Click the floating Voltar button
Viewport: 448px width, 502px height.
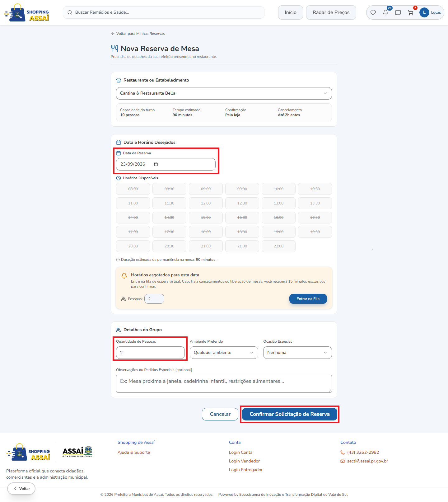[21, 489]
